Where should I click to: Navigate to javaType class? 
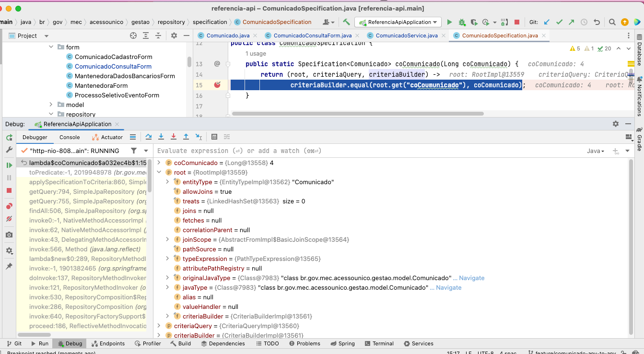coord(448,287)
